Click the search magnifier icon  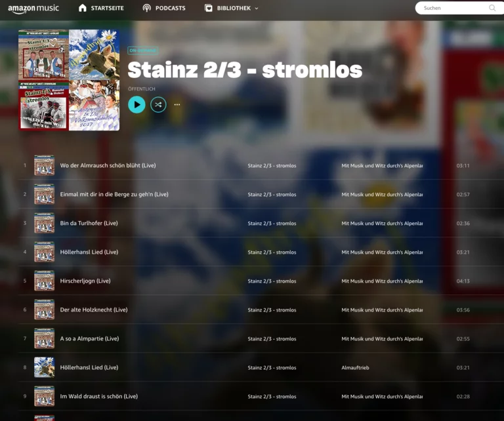coord(492,8)
